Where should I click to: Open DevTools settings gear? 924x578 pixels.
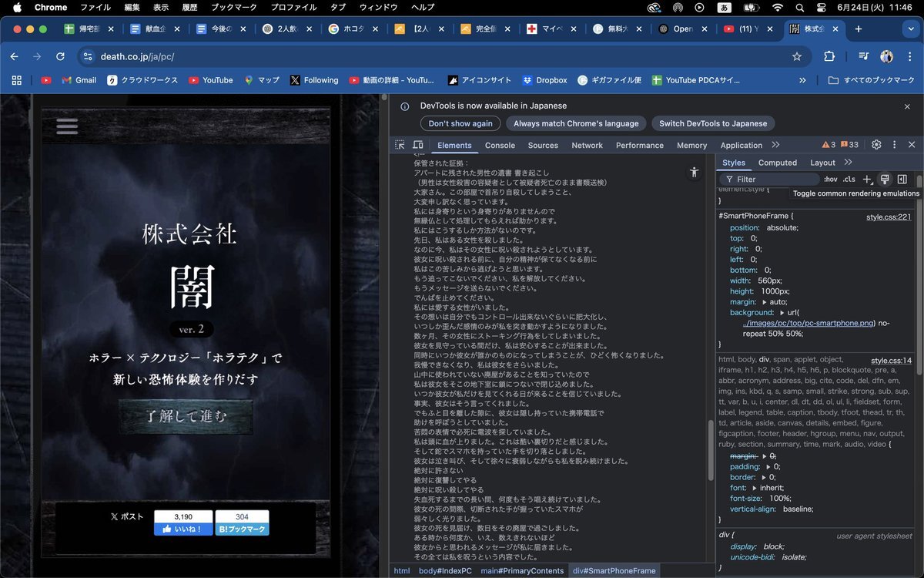tap(876, 145)
